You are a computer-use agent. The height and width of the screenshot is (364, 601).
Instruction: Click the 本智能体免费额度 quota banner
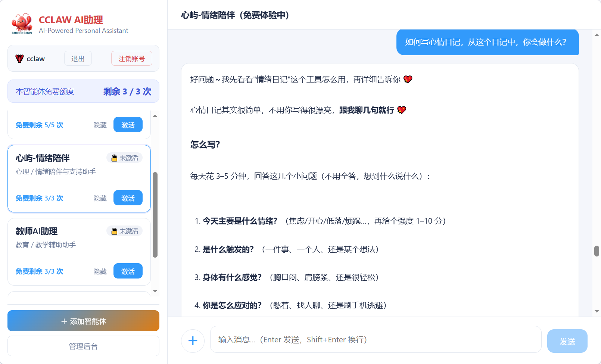(x=83, y=91)
